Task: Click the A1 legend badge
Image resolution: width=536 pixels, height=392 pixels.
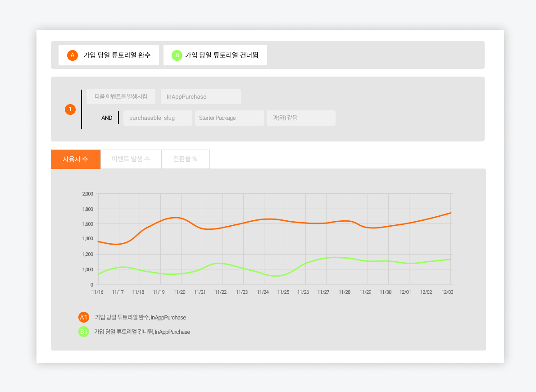Action: pyautogui.click(x=84, y=318)
